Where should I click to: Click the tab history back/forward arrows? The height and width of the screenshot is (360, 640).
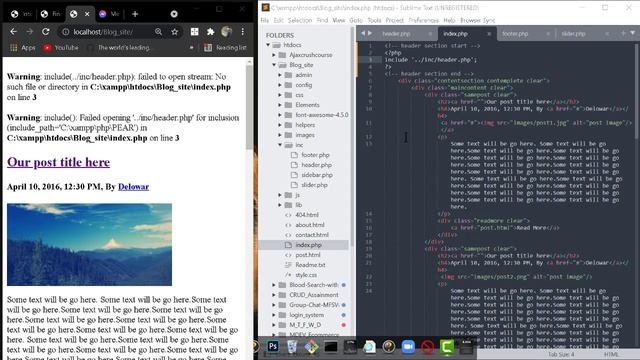[x=367, y=33]
